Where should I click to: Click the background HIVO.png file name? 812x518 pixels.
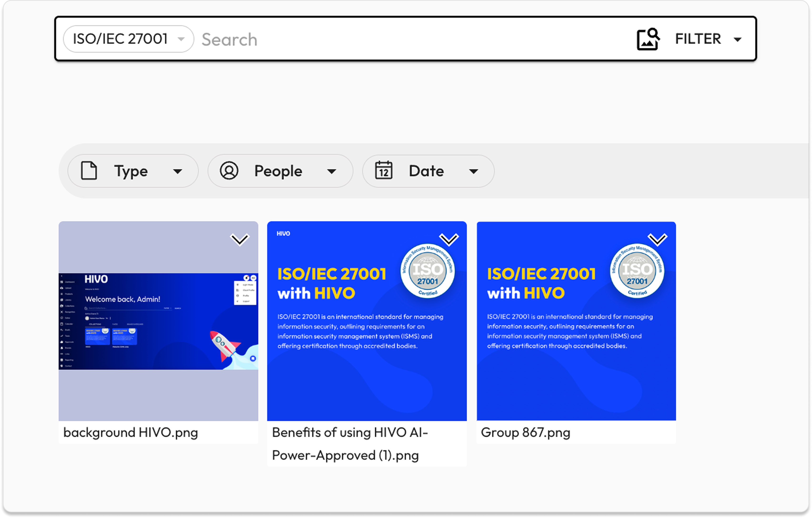tap(130, 432)
